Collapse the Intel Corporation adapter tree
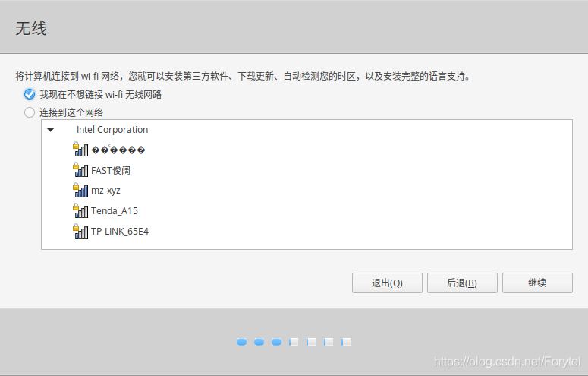This screenshot has height=376, width=588. point(51,130)
